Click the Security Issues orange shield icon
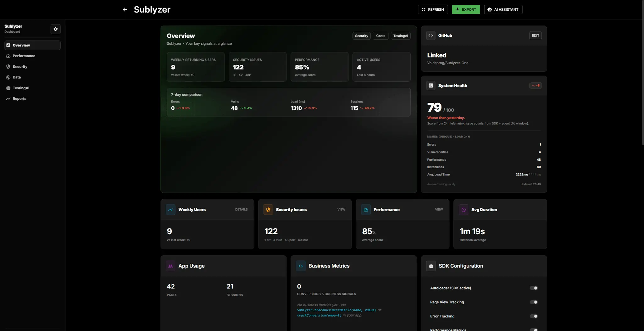 268,210
